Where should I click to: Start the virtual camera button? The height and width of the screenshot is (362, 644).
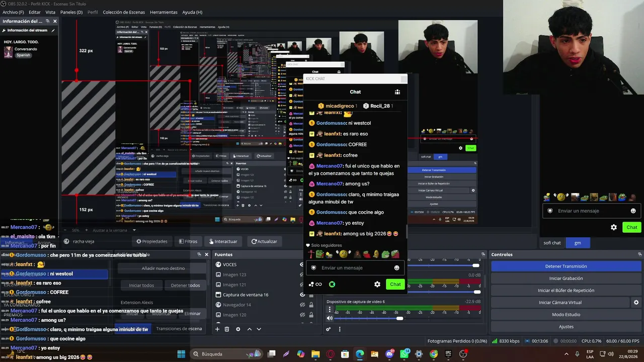[560, 303]
